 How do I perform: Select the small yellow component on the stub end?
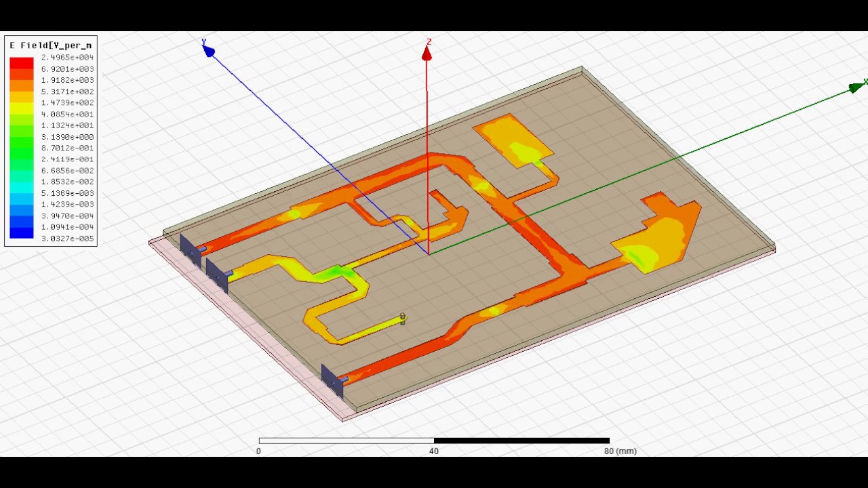[403, 319]
